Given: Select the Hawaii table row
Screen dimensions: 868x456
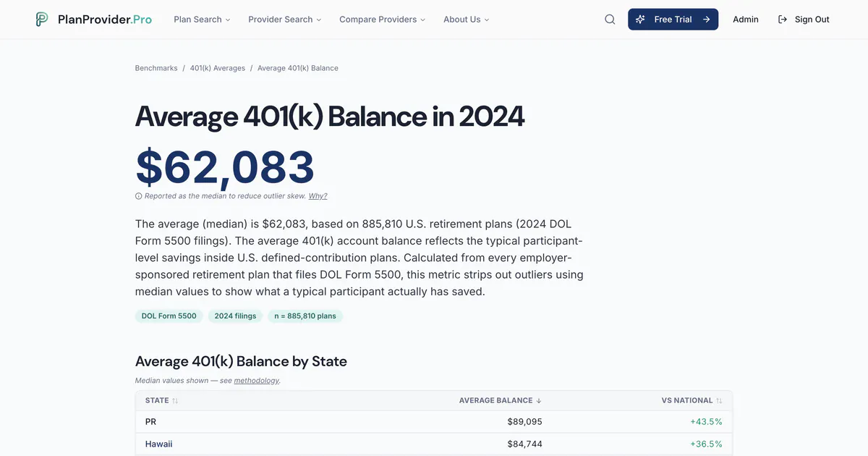Looking at the screenshot, I should [434, 444].
